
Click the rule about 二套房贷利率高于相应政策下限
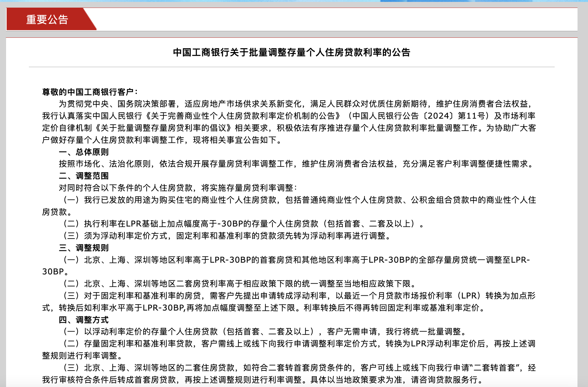(x=240, y=284)
